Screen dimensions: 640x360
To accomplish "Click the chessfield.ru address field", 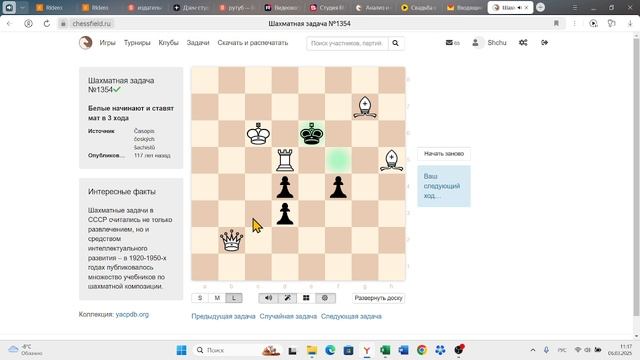I will point(91,24).
